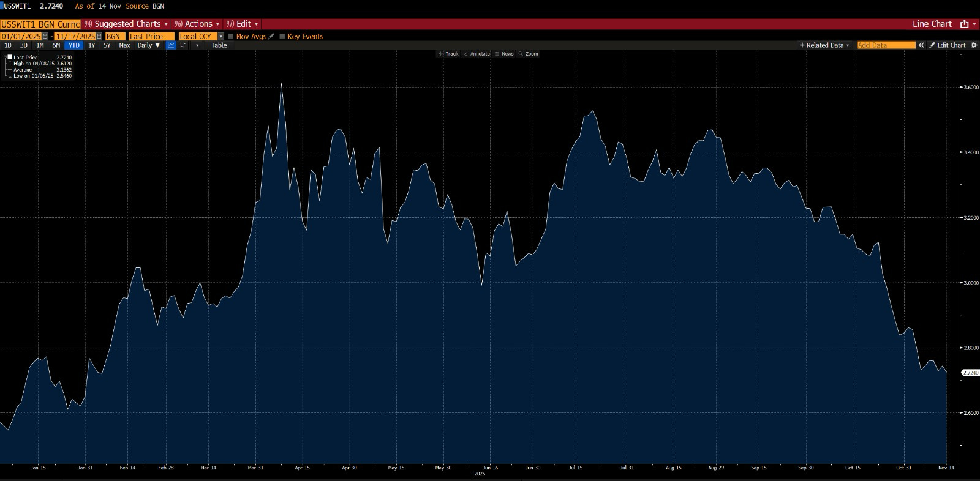Viewport: 980px width, 481px height.
Task: Select the line chart style icon
Action: [171, 45]
